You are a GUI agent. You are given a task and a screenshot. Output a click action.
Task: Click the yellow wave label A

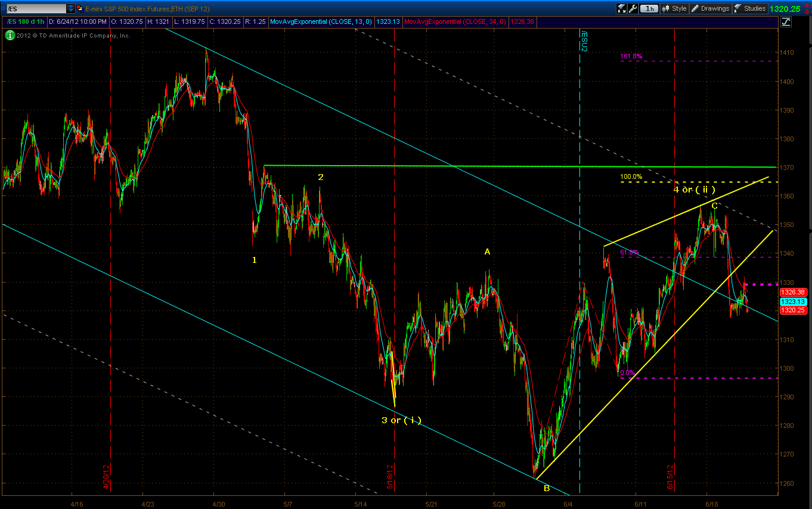point(487,252)
